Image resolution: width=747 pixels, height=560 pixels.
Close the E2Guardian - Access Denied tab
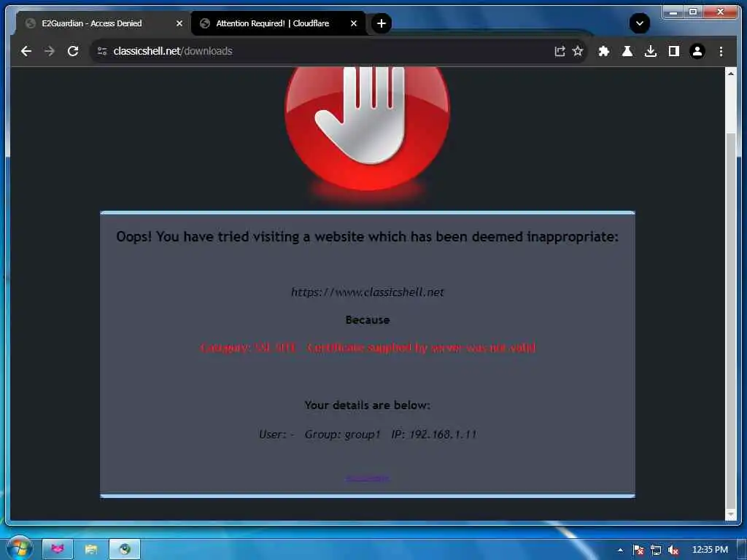[179, 23]
